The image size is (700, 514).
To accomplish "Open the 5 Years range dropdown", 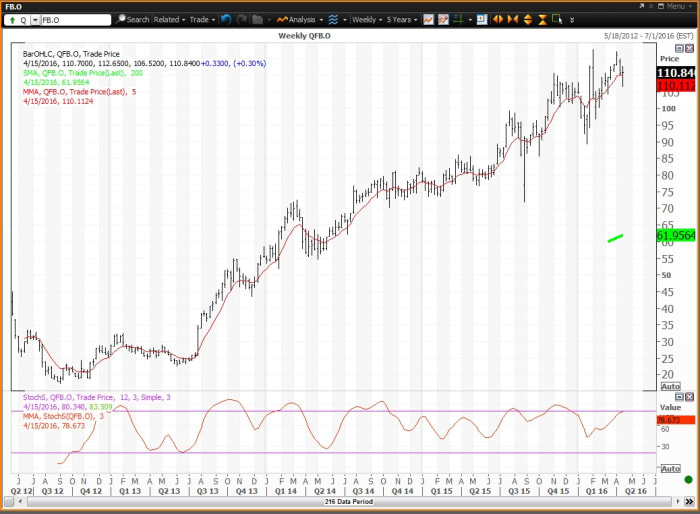I will tap(401, 19).
